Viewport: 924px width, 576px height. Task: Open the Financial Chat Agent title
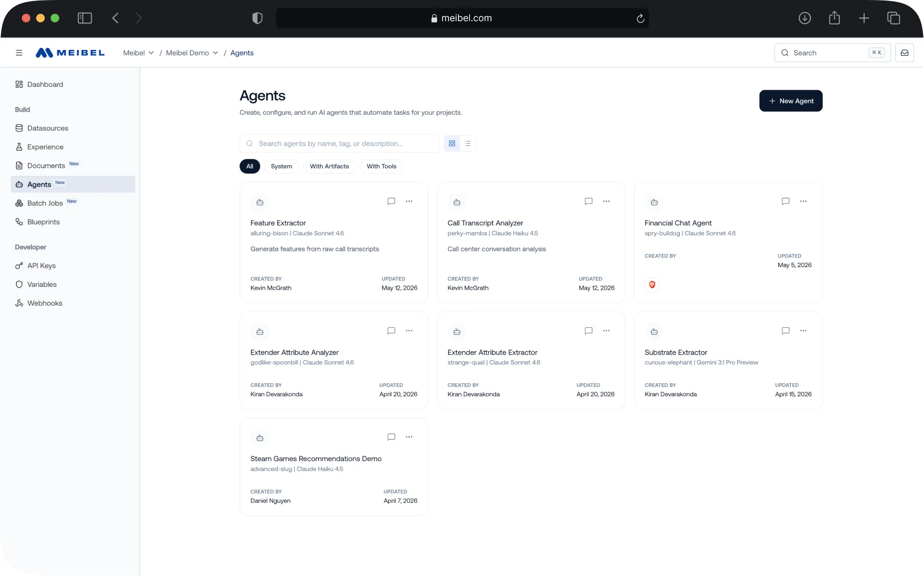[678, 223]
